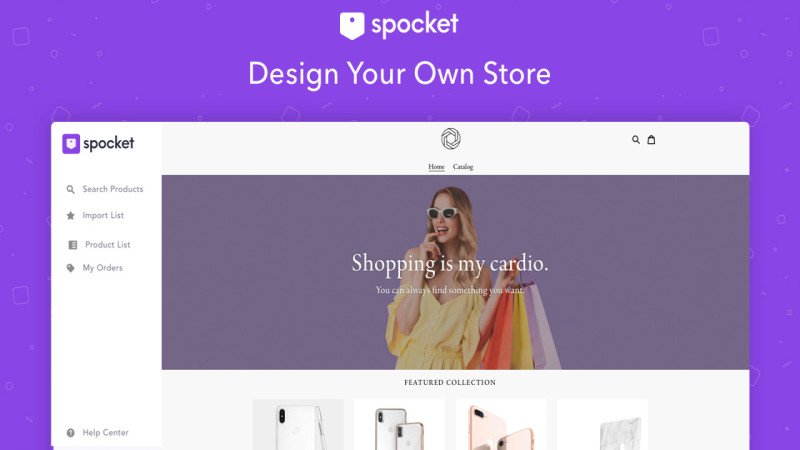800x450 pixels.
Task: Click the Help Center question mark icon
Action: tap(70, 433)
